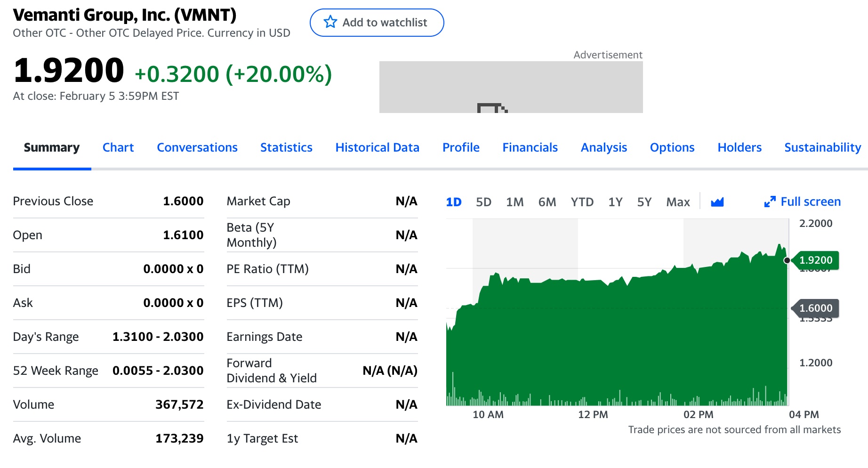The height and width of the screenshot is (468, 868).
Task: Click the 52 Week Range value 0.0055 - 2.0300
Action: pyautogui.click(x=158, y=371)
